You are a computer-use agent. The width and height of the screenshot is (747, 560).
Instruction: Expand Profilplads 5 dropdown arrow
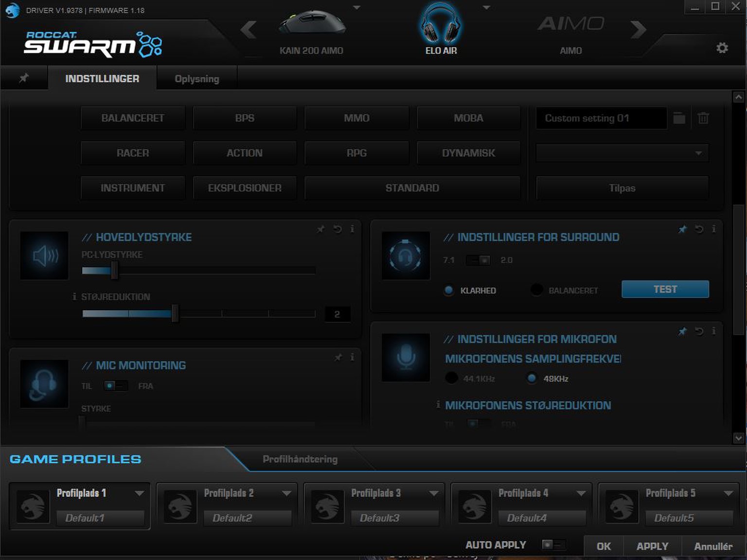pyautogui.click(x=729, y=493)
